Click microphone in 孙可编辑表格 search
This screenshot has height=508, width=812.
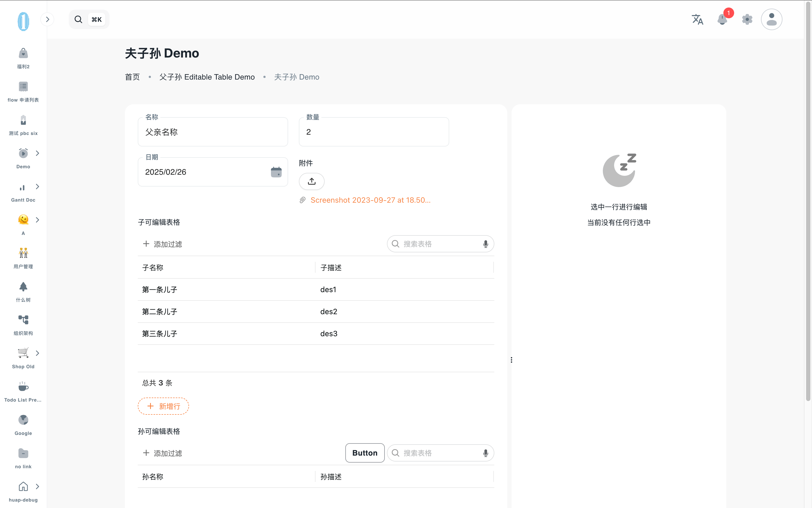(485, 453)
